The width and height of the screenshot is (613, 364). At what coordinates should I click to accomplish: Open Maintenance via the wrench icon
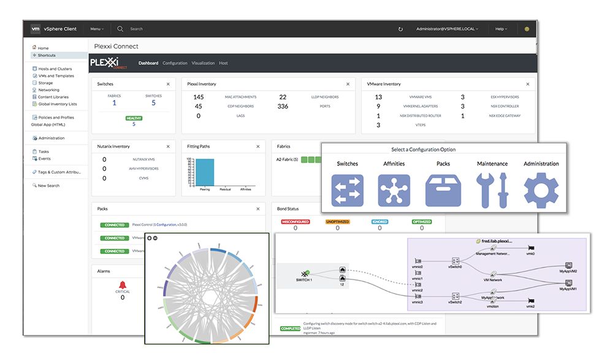click(x=492, y=189)
